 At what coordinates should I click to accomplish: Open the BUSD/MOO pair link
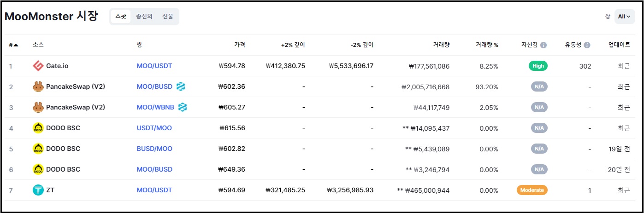154,149
